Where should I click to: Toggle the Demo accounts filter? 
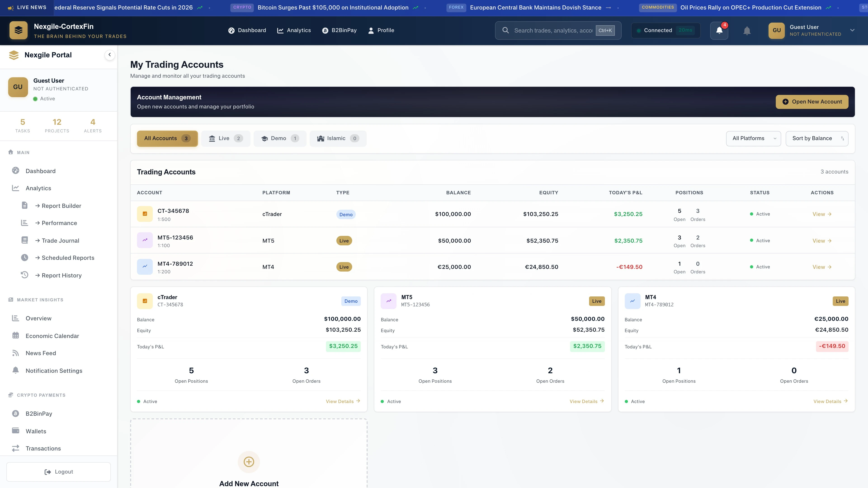[280, 138]
